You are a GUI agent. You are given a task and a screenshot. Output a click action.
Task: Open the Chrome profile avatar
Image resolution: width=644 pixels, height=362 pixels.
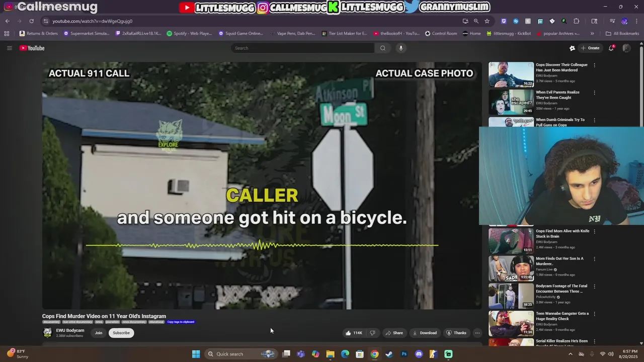click(624, 21)
